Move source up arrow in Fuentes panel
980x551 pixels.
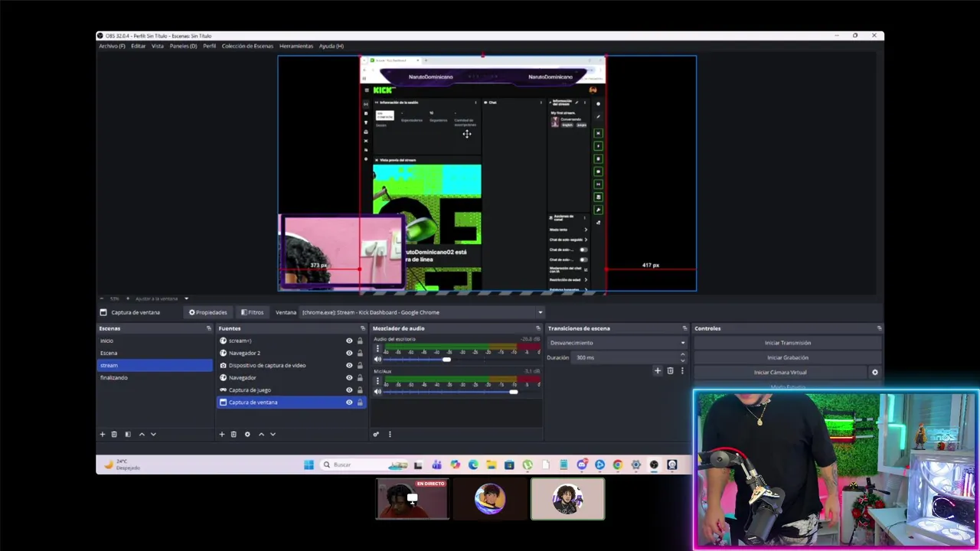tap(261, 434)
